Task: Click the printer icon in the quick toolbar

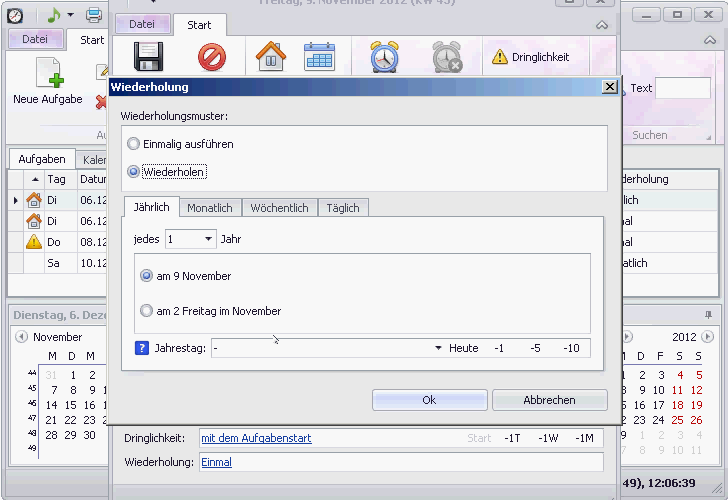Action: coord(94,15)
